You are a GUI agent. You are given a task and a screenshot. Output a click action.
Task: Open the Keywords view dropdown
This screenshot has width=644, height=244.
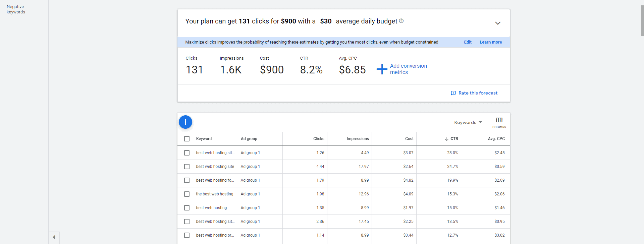pos(468,122)
